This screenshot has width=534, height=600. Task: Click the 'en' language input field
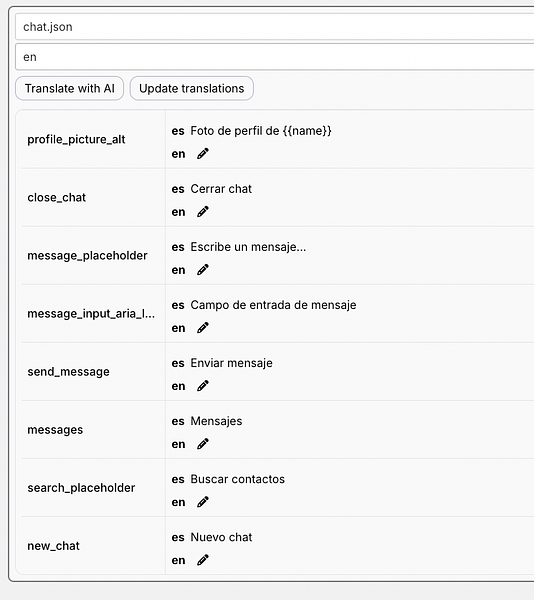pyautogui.click(x=275, y=57)
